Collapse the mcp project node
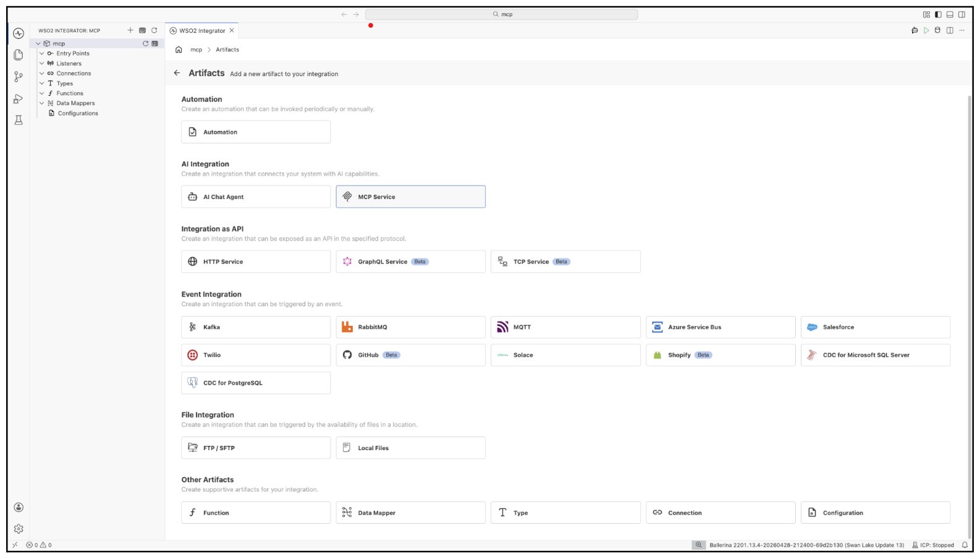980x559 pixels. 38,43
